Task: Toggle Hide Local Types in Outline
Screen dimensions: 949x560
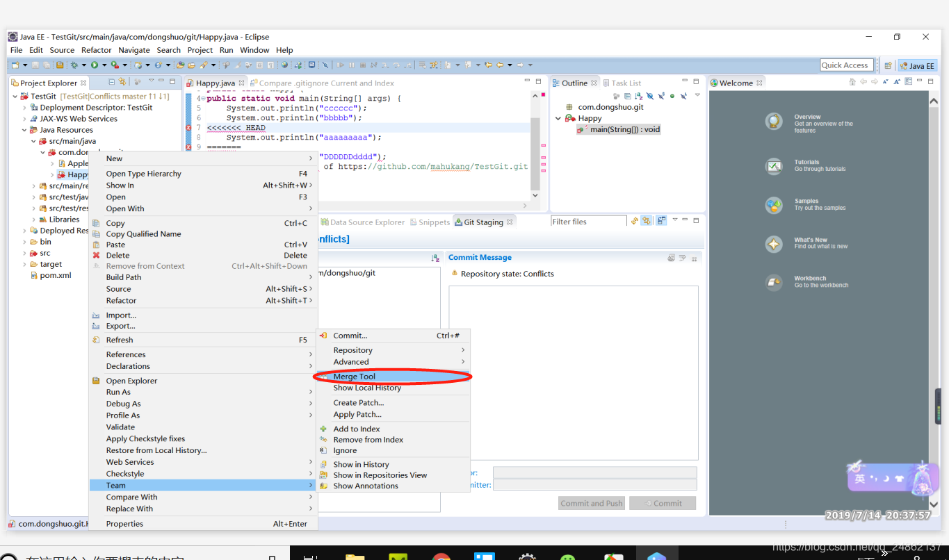Action: click(683, 96)
